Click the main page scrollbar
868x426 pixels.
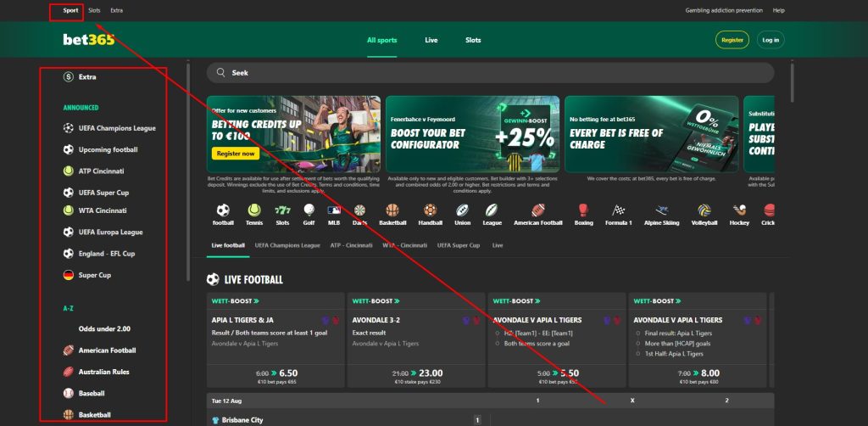click(793, 82)
